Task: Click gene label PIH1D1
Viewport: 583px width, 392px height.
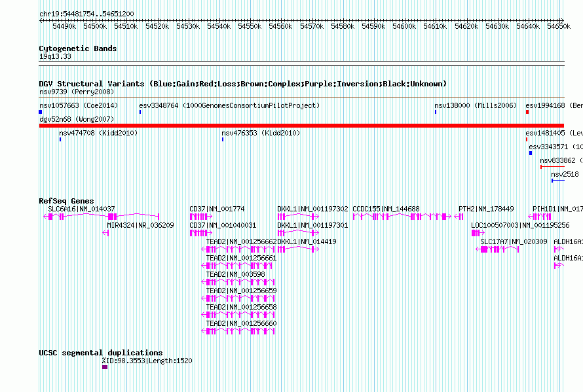Action: (x=557, y=209)
